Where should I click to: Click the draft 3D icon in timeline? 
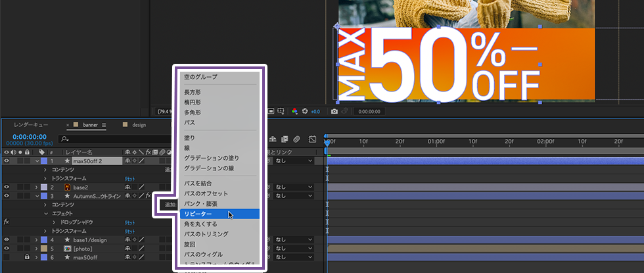[273, 139]
